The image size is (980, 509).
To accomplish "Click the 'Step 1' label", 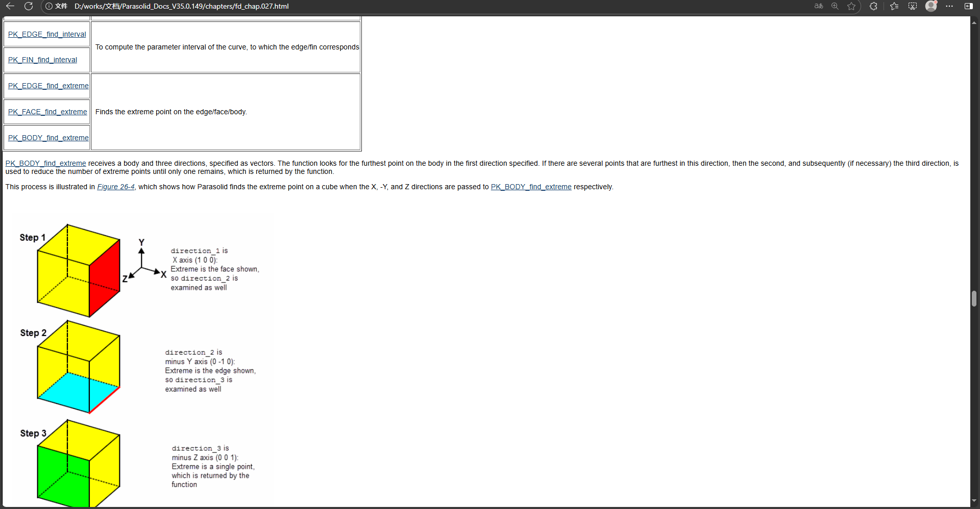I will point(33,238).
